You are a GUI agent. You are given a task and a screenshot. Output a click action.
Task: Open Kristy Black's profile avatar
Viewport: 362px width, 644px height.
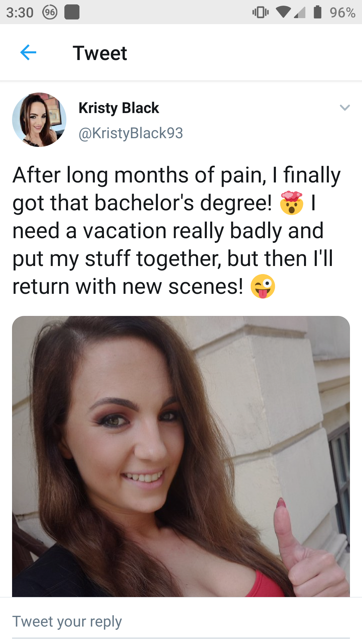(x=39, y=120)
